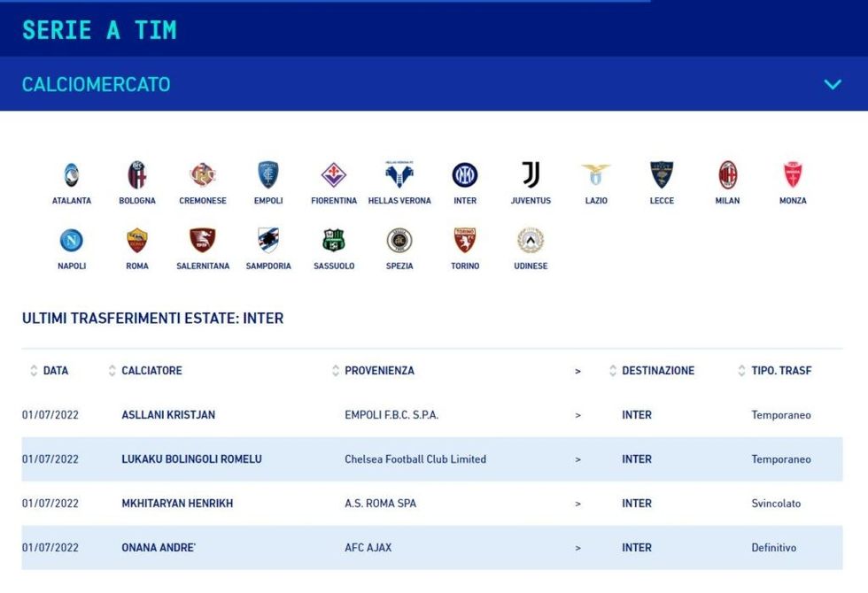
Task: Open the Serie A TIM heading
Action: [99, 29]
